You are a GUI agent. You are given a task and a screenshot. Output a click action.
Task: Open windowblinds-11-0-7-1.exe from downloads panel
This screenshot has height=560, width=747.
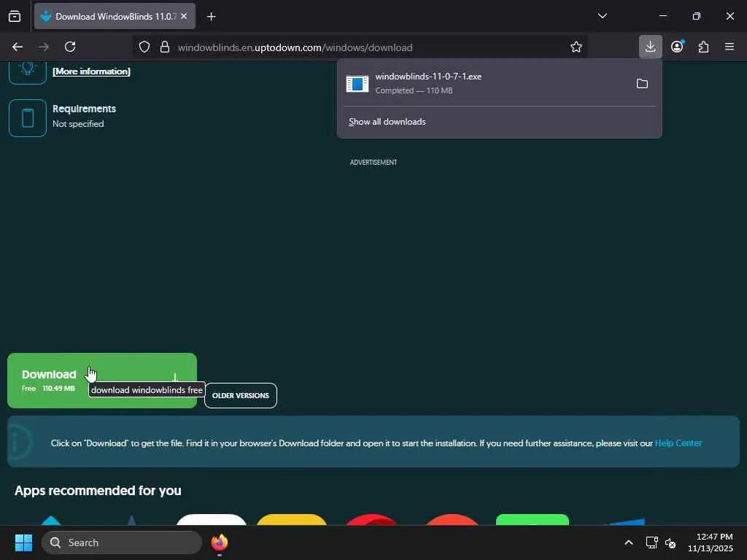pyautogui.click(x=484, y=83)
